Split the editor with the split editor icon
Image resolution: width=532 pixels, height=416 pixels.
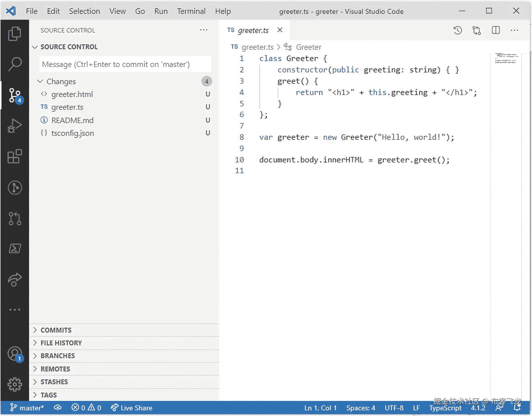tap(495, 30)
